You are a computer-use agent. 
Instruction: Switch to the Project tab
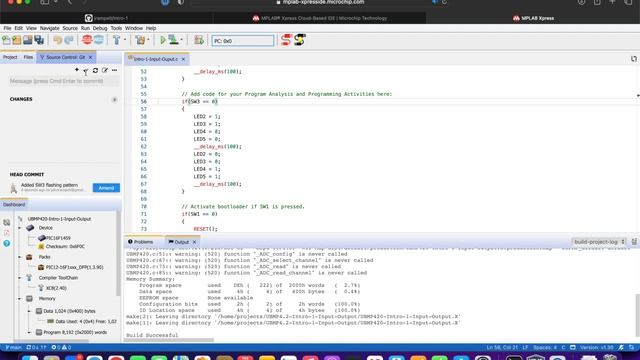10,57
